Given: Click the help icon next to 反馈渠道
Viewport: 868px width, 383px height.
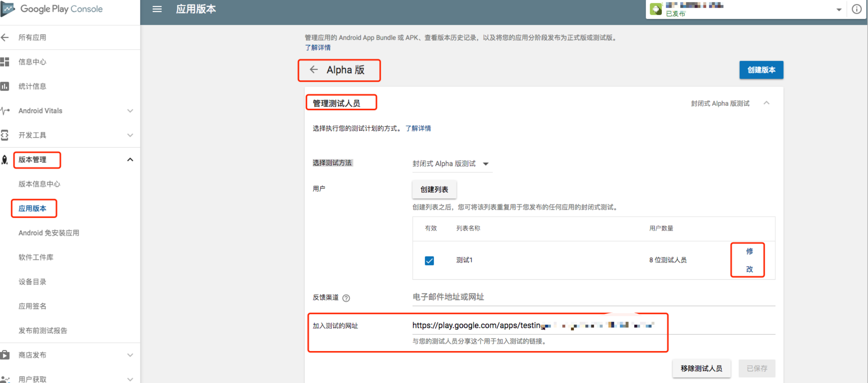Looking at the screenshot, I should 346,298.
